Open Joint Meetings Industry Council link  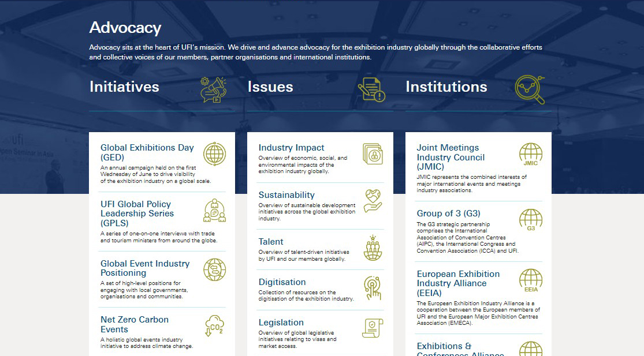tap(451, 157)
